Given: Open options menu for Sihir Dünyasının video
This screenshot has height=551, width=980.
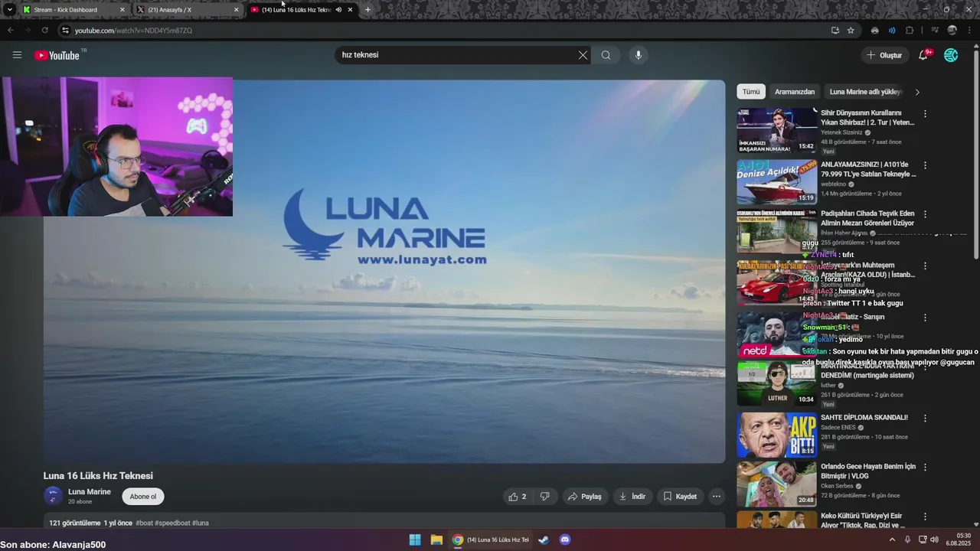Looking at the screenshot, I should pyautogui.click(x=925, y=114).
